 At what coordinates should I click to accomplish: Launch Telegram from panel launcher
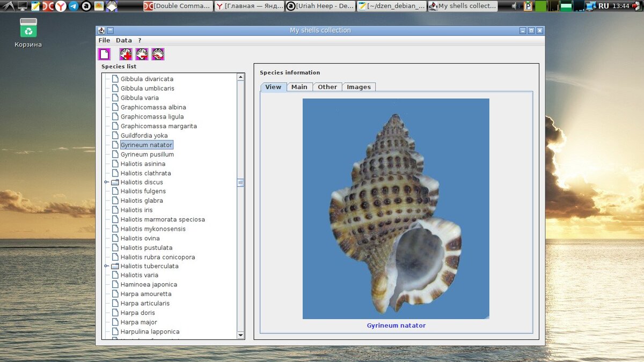74,6
